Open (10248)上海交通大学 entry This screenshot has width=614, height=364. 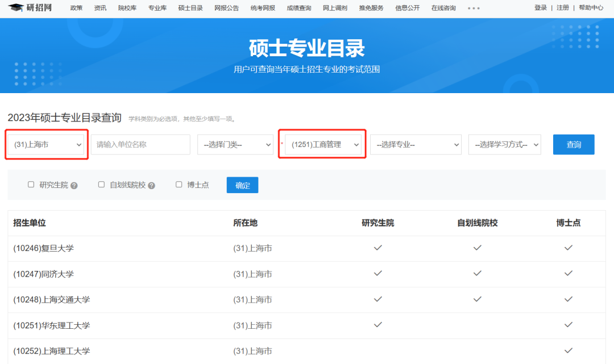pos(52,300)
